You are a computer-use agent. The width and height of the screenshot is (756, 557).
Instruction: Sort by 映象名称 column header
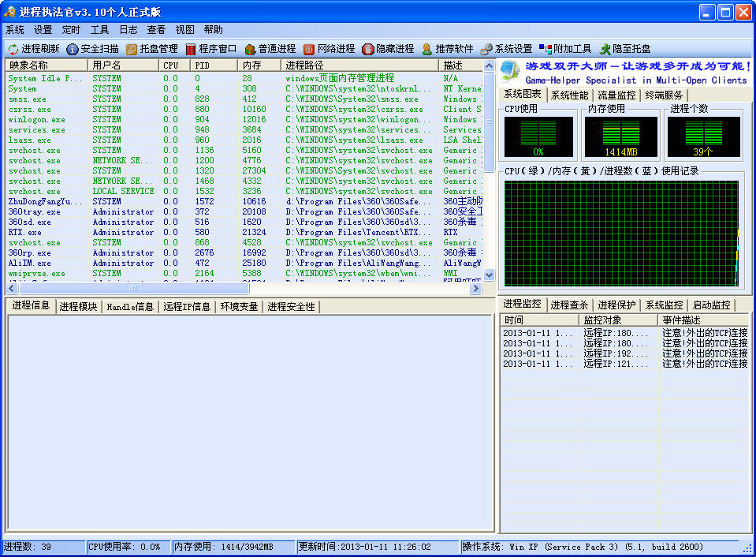[47, 65]
